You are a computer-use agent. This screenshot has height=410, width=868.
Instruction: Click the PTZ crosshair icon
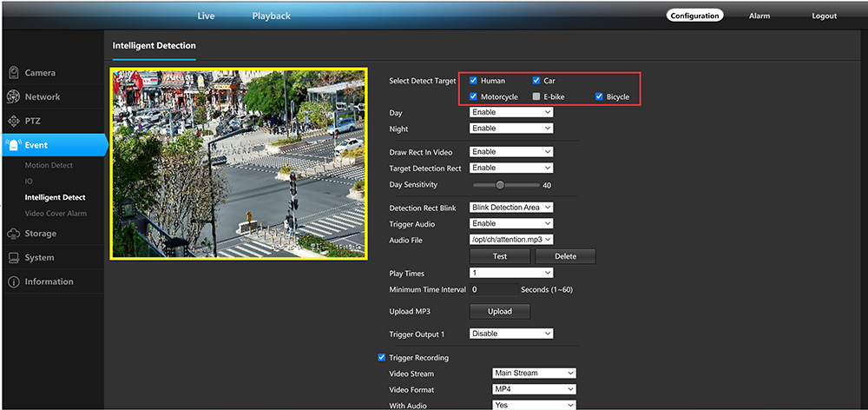(x=13, y=121)
